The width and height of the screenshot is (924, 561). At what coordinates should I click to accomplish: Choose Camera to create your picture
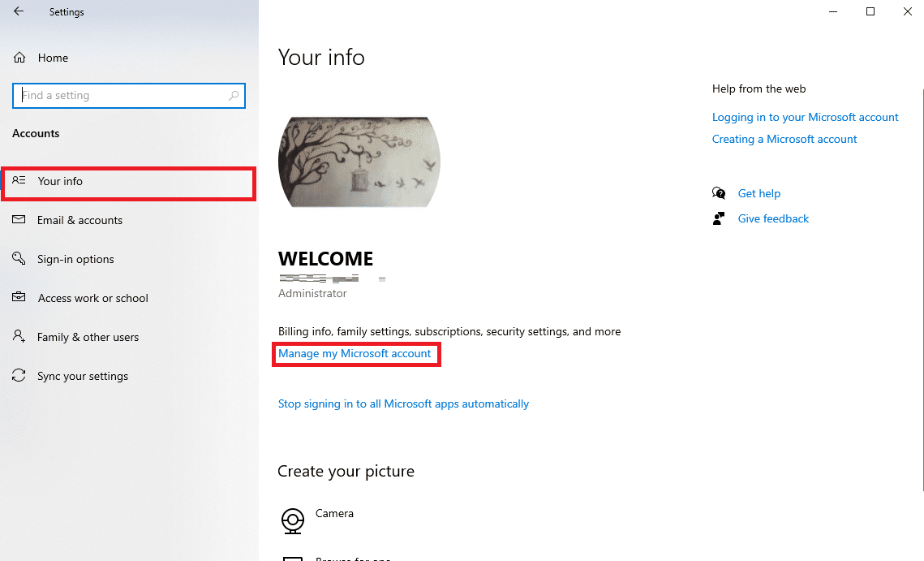click(x=334, y=513)
